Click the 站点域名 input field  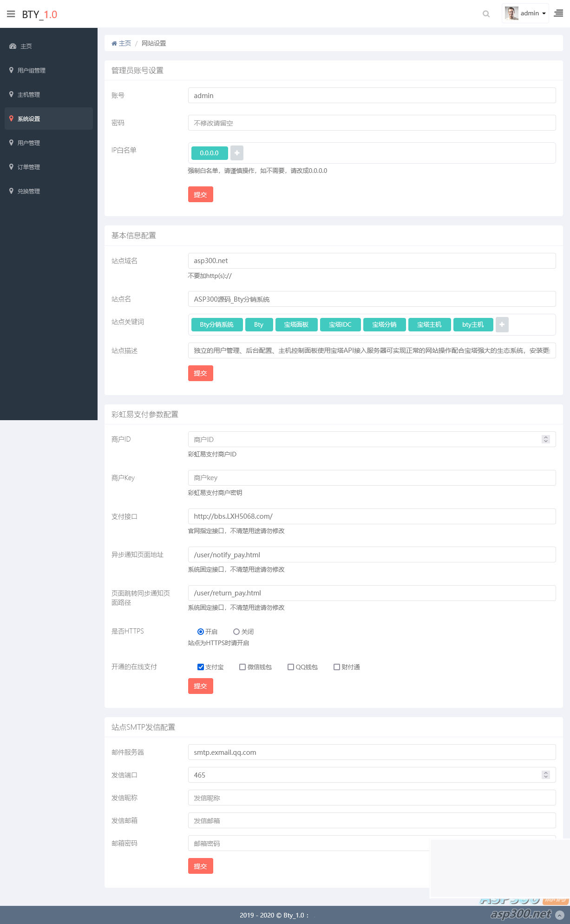pyautogui.click(x=372, y=261)
